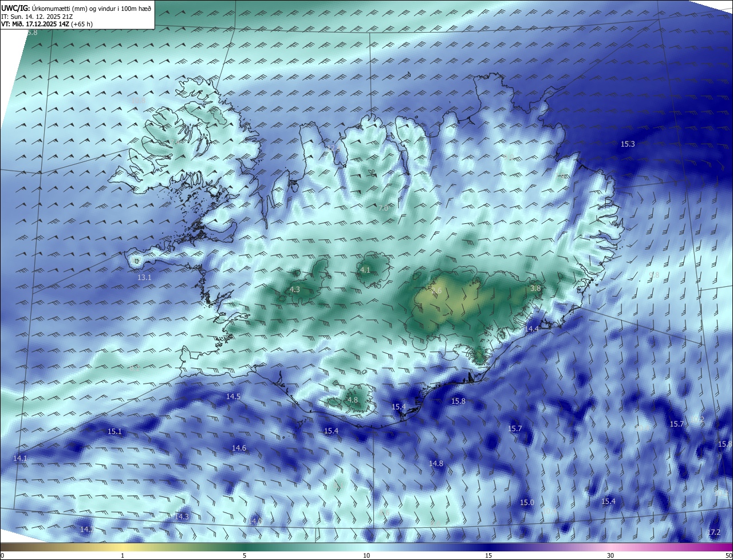Click the 15.0 value label
This screenshot has height=560, width=733.
coord(527,502)
